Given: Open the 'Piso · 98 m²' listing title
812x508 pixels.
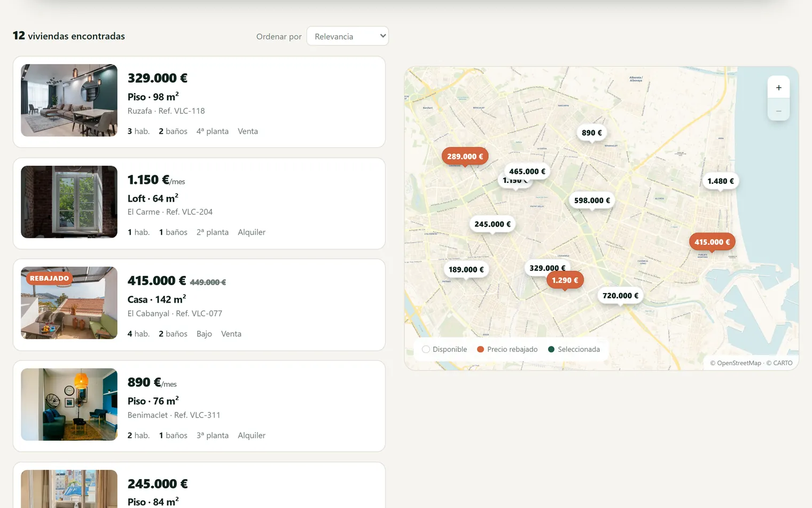Looking at the screenshot, I should (153, 97).
